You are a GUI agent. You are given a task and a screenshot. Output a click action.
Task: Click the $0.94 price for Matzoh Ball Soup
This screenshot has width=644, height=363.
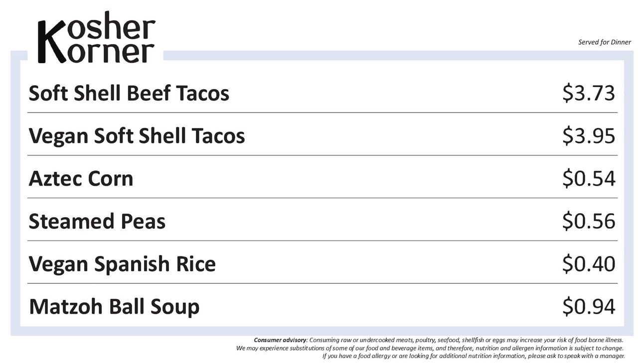[x=589, y=307]
